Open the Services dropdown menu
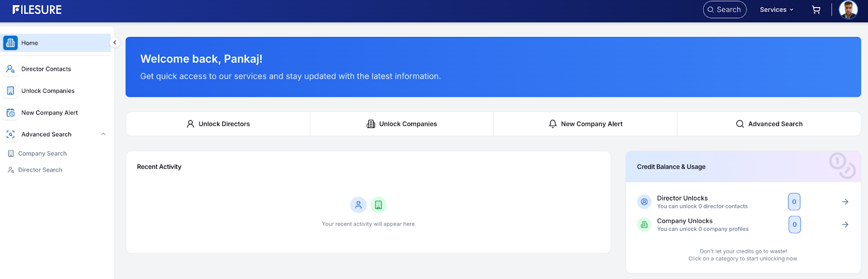Viewport: 868px width, 279px height. pyautogui.click(x=776, y=10)
